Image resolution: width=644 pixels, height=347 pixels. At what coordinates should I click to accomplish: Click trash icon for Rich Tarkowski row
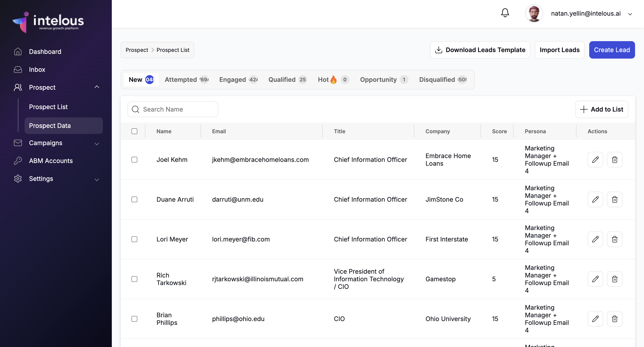614,279
